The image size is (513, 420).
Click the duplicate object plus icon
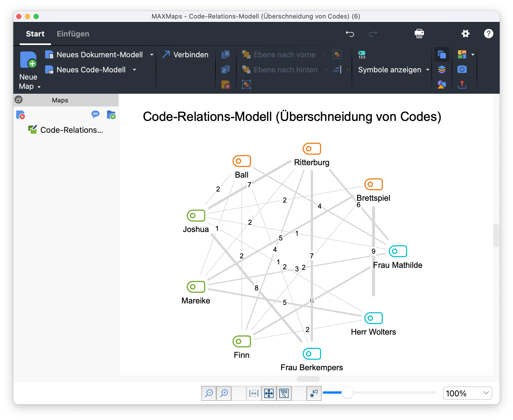tap(226, 54)
